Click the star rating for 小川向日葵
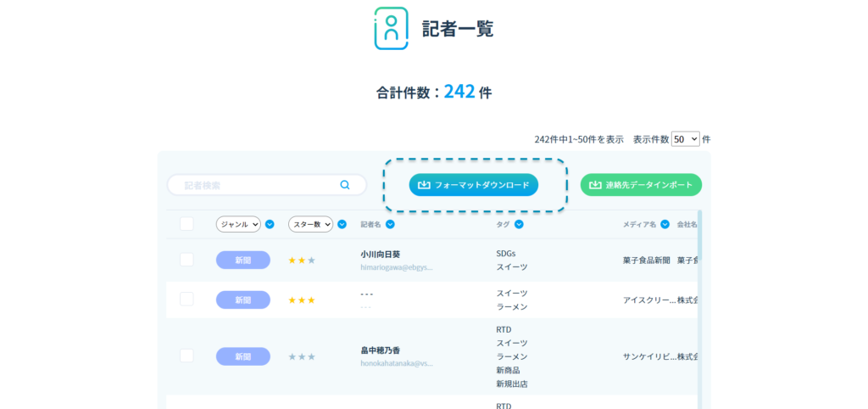Screen dimensions: 868x409 point(302,261)
